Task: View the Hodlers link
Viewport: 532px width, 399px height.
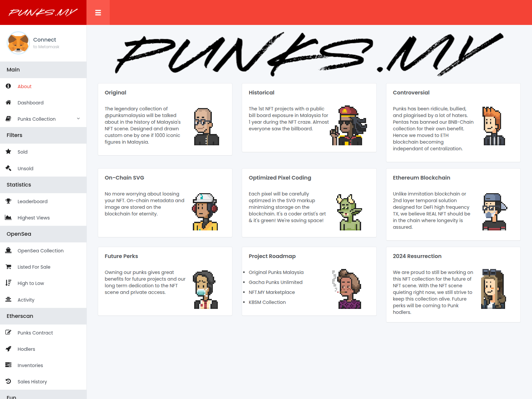Action: click(43, 349)
